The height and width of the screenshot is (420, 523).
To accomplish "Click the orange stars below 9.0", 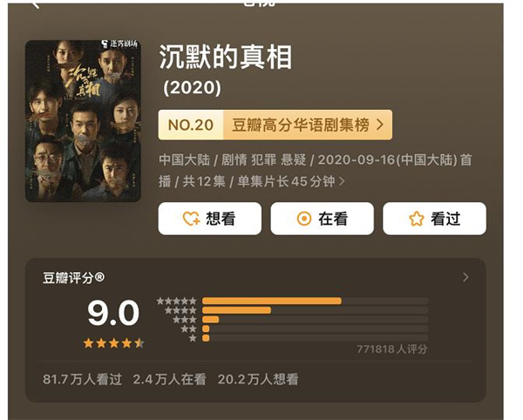I will [113, 343].
